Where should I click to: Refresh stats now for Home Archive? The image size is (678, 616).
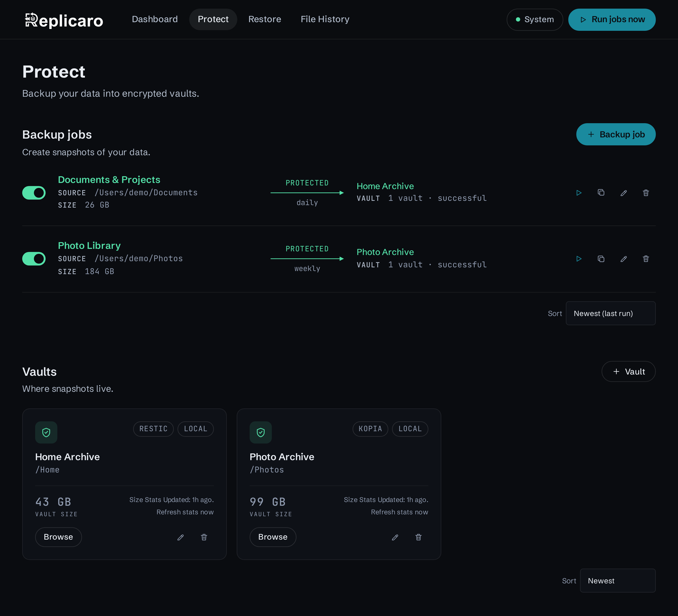click(185, 512)
